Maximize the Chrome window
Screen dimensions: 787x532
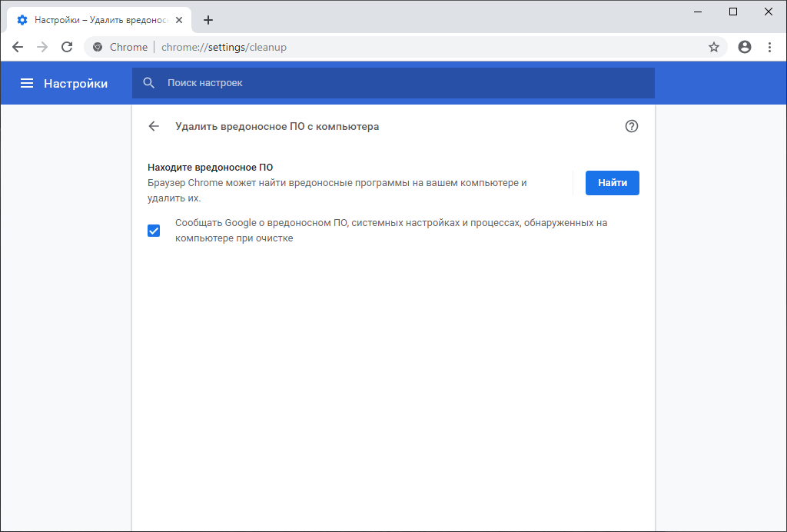[733, 12]
